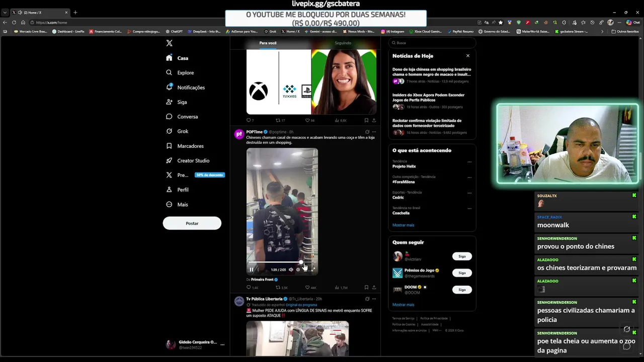This screenshot has width=644, height=362.
Task: Open Creator Studio in the sidebar
Action: coord(188,160)
